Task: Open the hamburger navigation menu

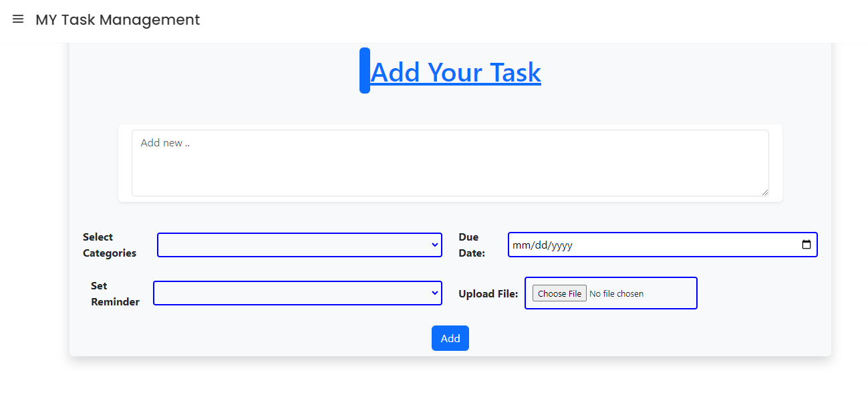Action: (18, 19)
